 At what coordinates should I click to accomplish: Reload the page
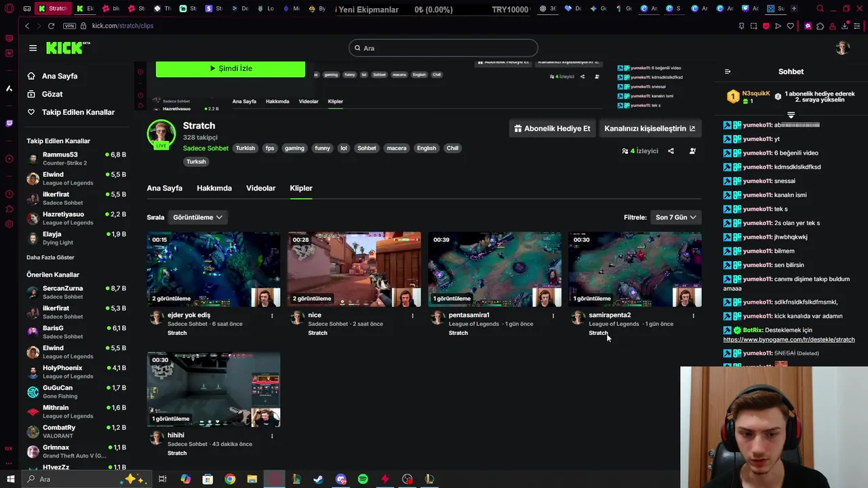point(51,26)
